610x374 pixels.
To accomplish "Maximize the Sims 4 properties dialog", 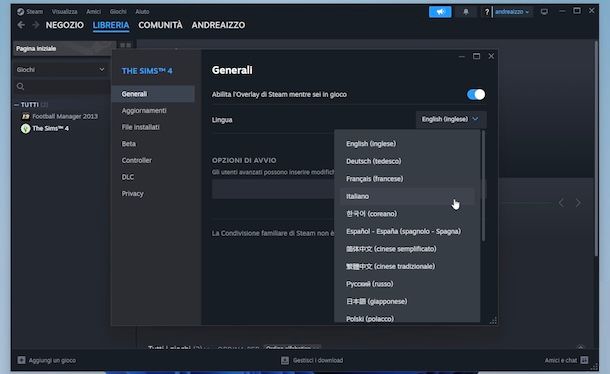I will [476, 56].
